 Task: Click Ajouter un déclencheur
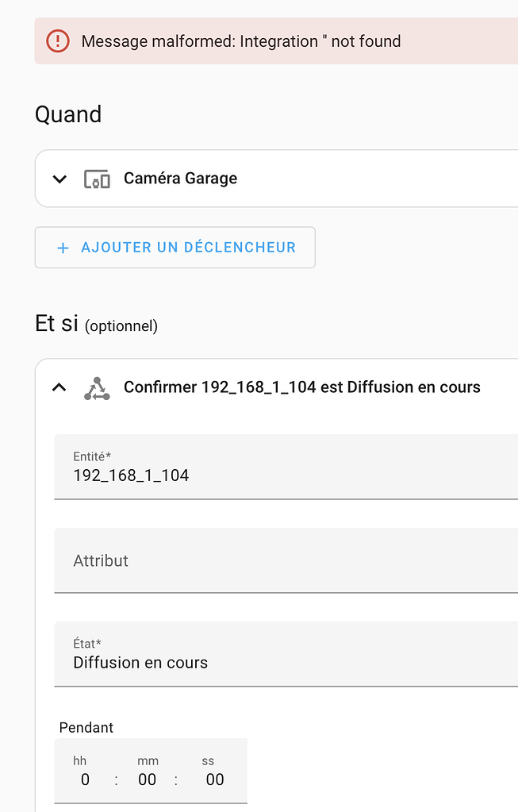tap(175, 248)
